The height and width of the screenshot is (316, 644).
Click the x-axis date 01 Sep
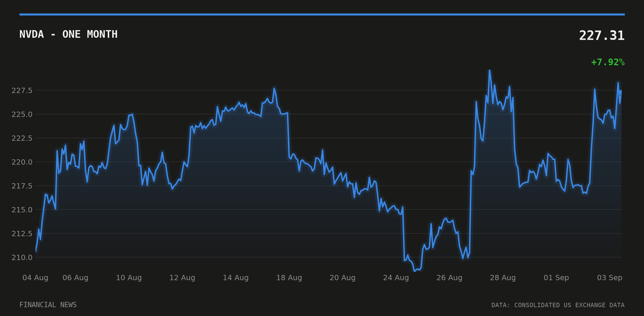coord(556,278)
